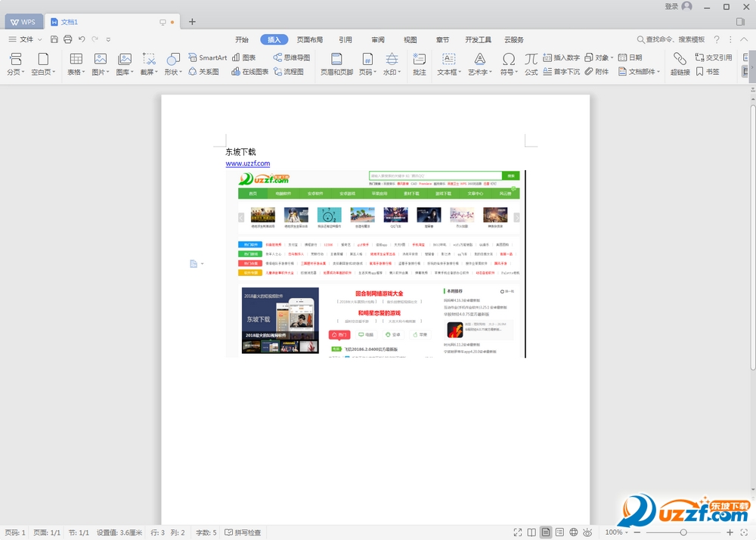Click the www.uzzf.com hyperlink in document

tap(248, 163)
